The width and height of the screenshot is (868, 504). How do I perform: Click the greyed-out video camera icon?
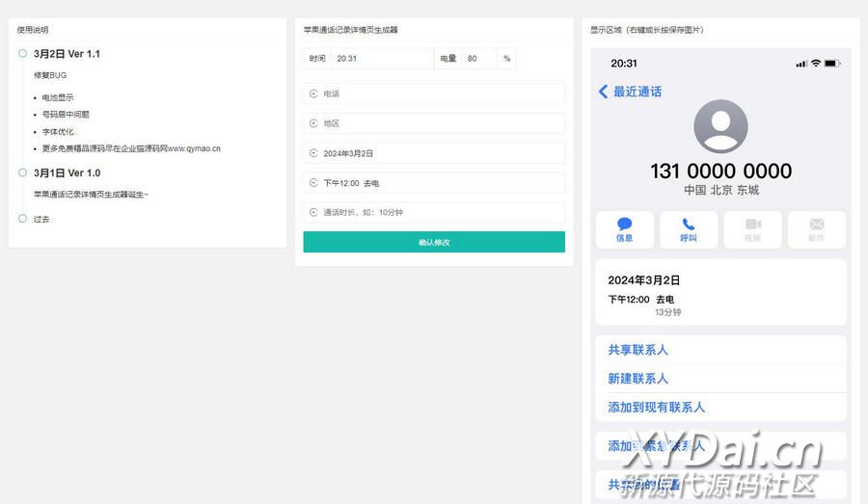752,225
